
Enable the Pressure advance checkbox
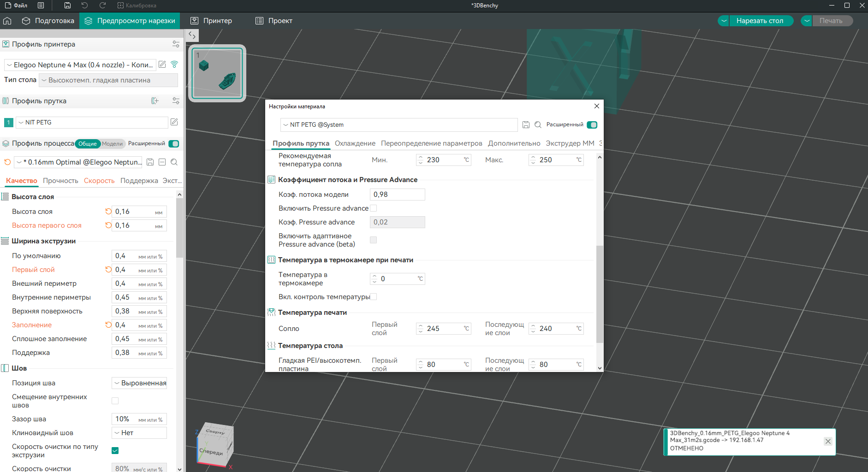pos(374,208)
